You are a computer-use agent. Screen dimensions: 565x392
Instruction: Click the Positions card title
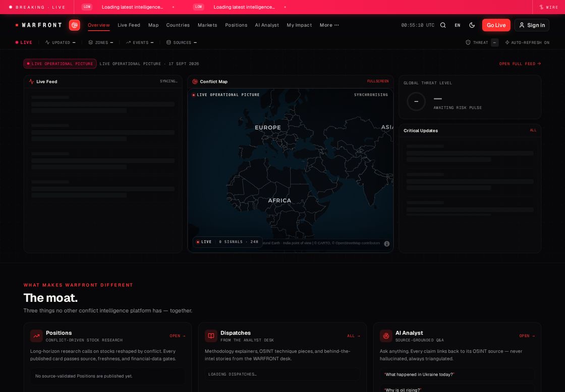coord(59,333)
